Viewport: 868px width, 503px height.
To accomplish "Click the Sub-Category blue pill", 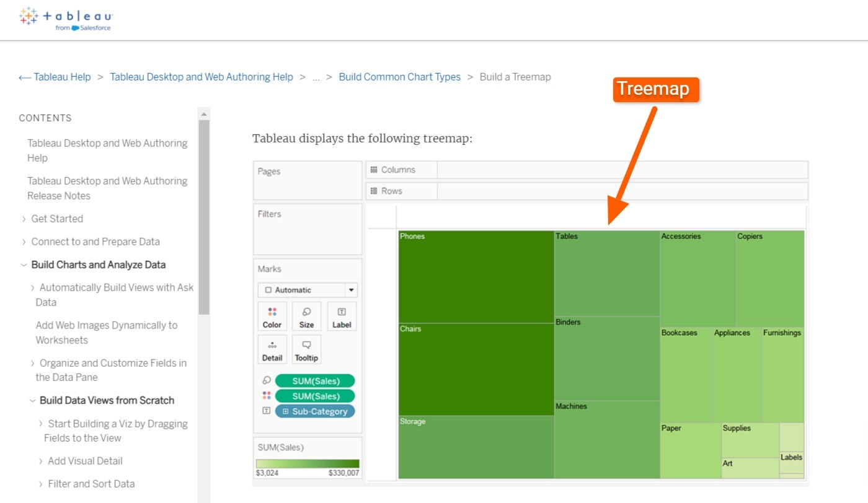I will pos(315,411).
